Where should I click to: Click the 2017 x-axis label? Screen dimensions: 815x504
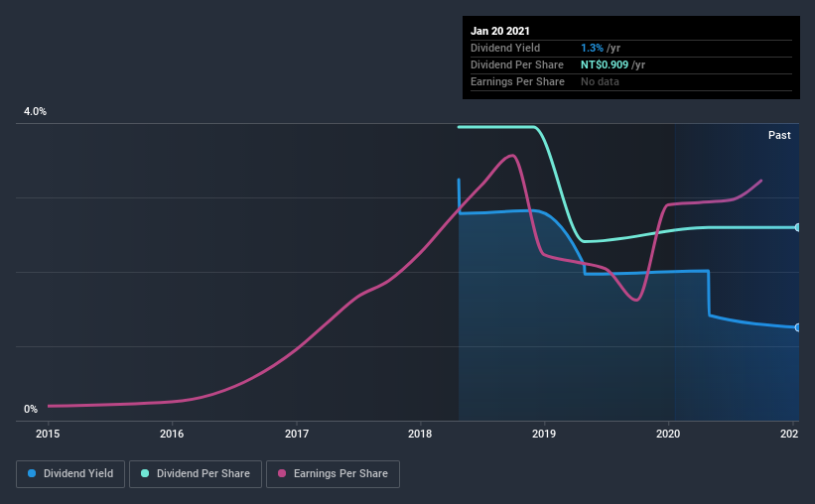pos(296,434)
